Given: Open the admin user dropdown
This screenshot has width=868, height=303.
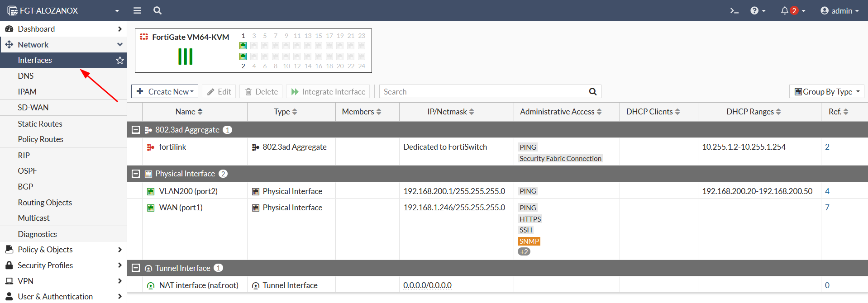Looking at the screenshot, I should point(839,10).
